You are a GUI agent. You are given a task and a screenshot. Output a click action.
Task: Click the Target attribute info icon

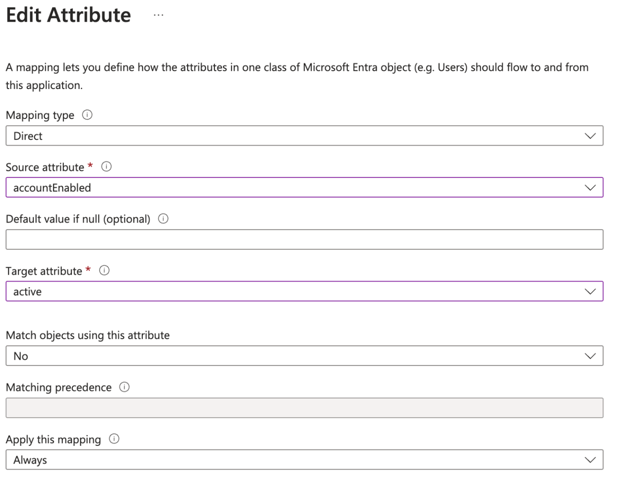104,271
